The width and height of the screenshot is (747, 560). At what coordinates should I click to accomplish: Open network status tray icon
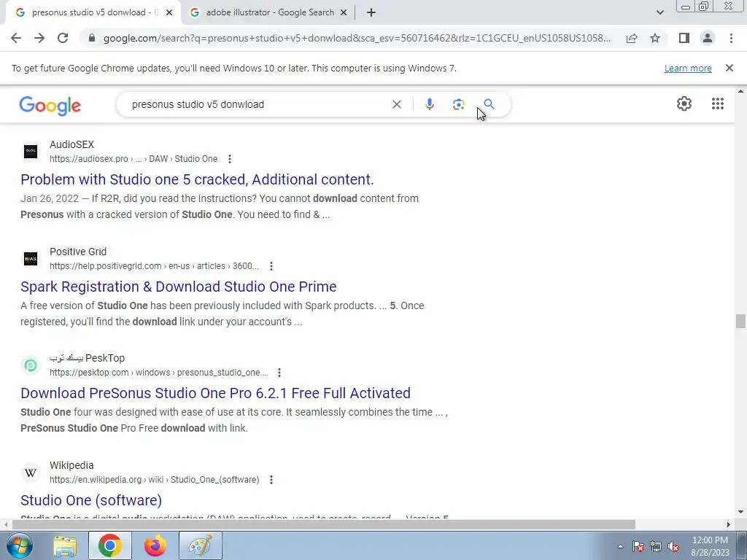[x=656, y=546]
